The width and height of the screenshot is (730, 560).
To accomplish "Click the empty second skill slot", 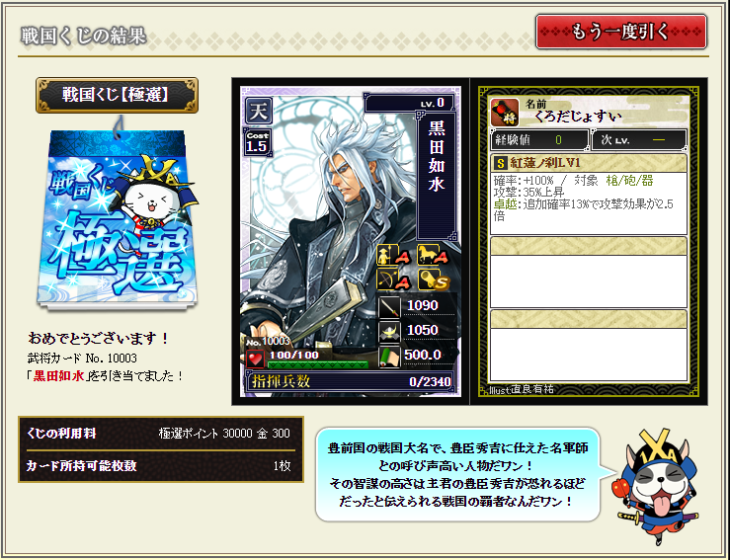I will tap(589, 272).
